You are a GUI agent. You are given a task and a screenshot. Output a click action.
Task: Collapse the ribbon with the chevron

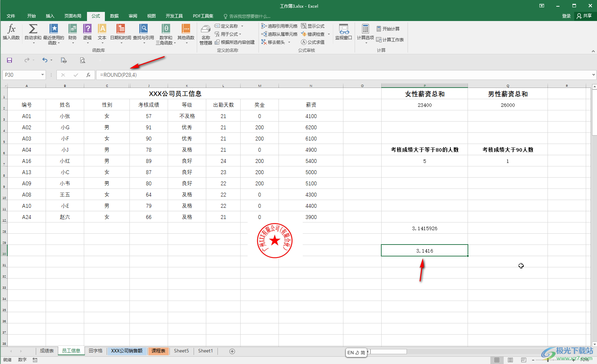coord(593,51)
